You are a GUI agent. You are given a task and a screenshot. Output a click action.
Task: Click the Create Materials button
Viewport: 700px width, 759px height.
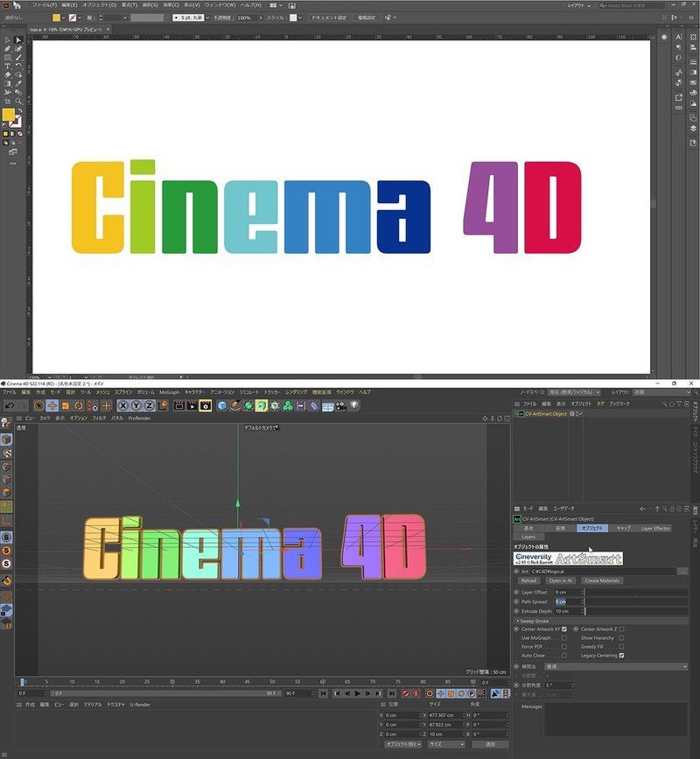[x=601, y=580]
